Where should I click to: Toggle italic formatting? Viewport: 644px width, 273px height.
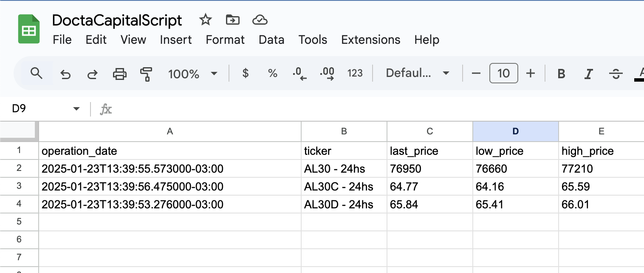point(588,73)
